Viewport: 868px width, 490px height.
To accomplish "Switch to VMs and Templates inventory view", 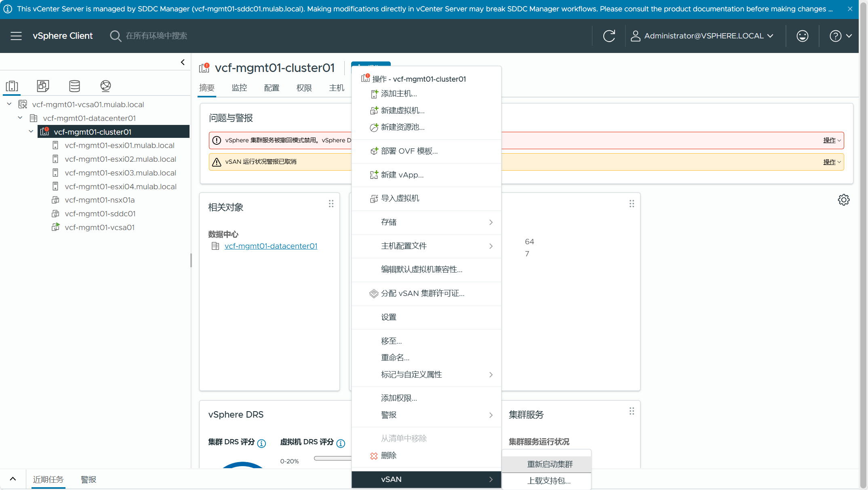I will pos(43,86).
